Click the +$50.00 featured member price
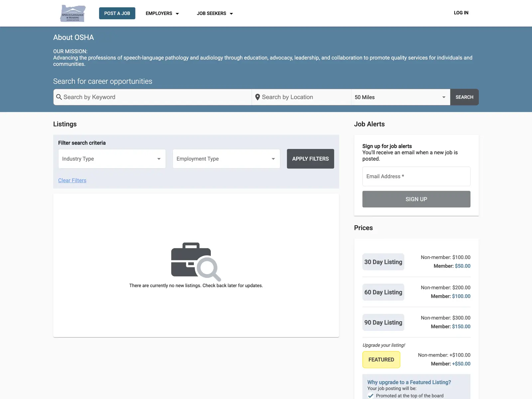The image size is (532, 399). tap(461, 364)
